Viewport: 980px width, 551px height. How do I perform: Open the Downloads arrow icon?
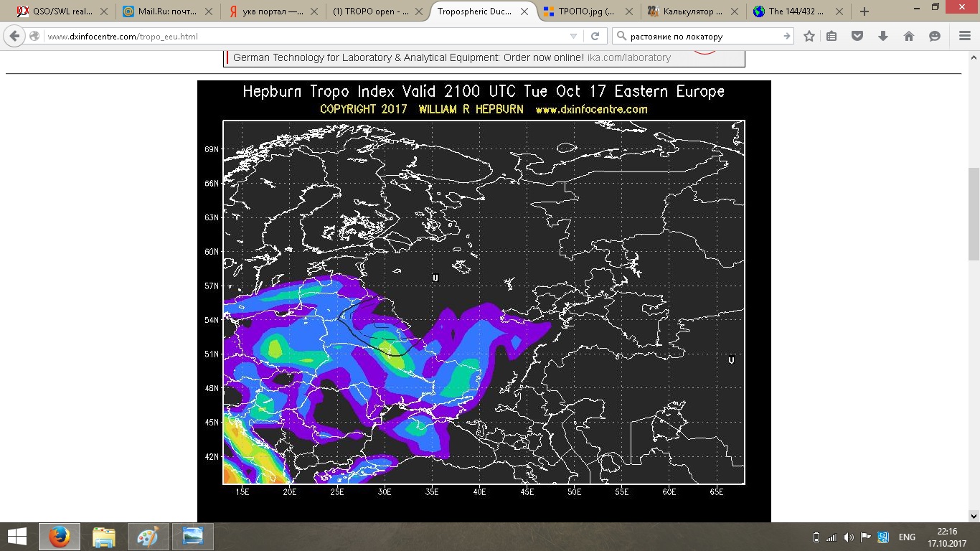coord(883,37)
